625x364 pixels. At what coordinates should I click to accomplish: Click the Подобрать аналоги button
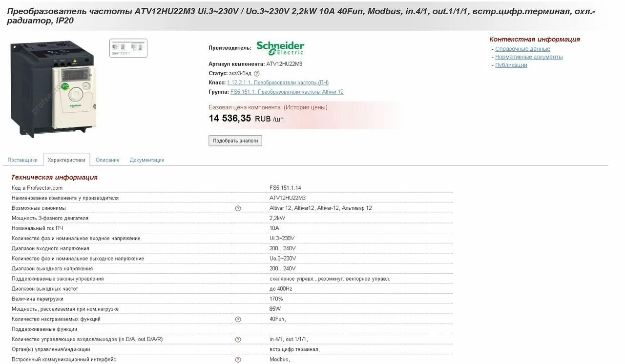[235, 141]
